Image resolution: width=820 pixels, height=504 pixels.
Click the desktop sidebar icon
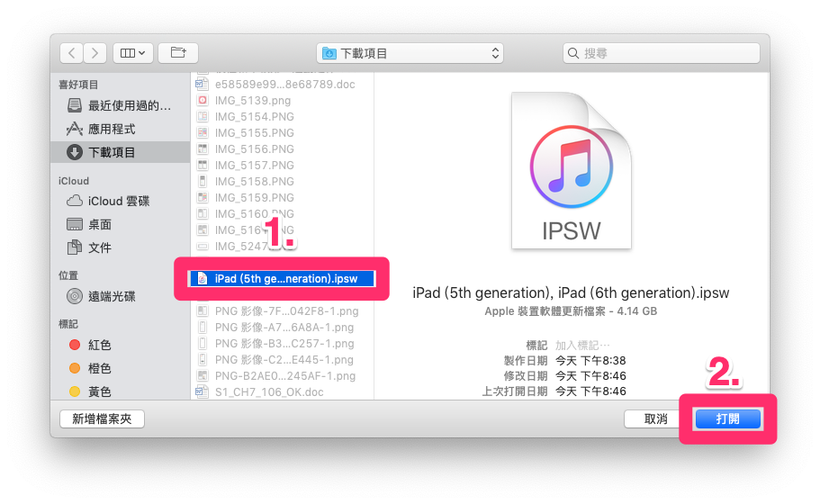click(x=75, y=224)
